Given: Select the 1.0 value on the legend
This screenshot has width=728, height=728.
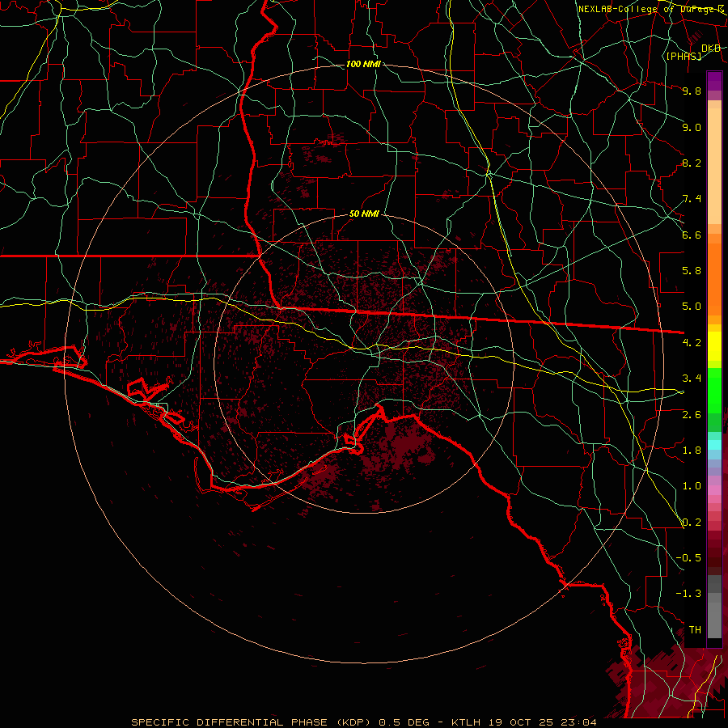Looking at the screenshot, I should coord(692,486).
